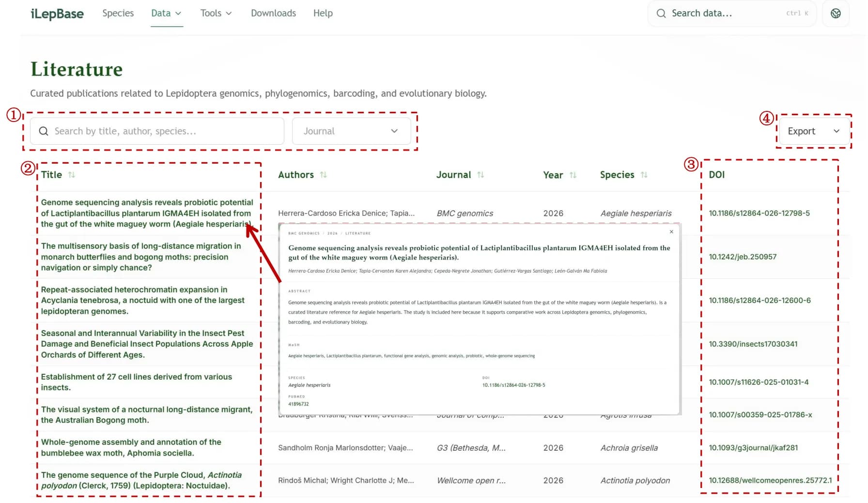Sort table by Authors column icon
The height and width of the screenshot is (503, 868).
click(324, 175)
